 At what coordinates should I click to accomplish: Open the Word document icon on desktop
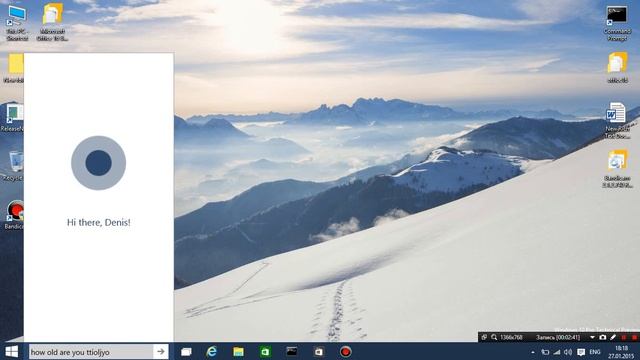tap(617, 120)
